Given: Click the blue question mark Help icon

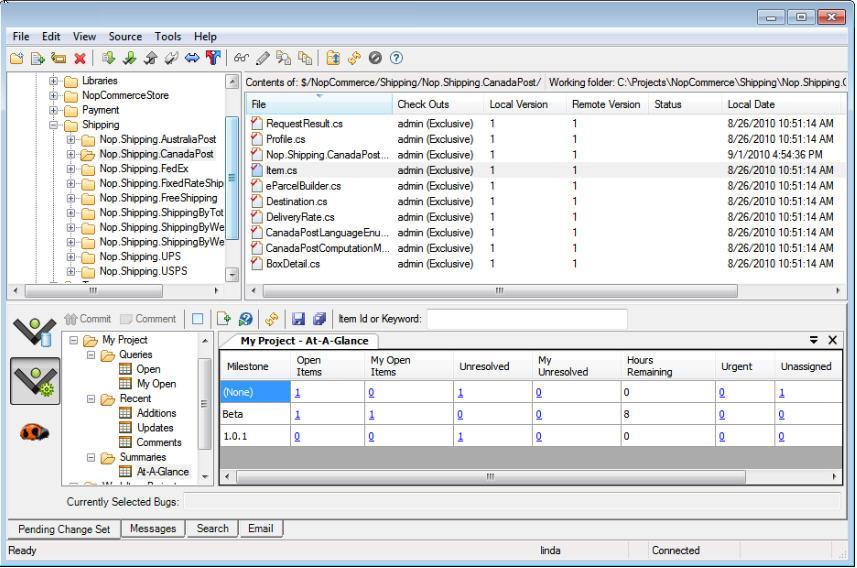Looking at the screenshot, I should point(396,57).
